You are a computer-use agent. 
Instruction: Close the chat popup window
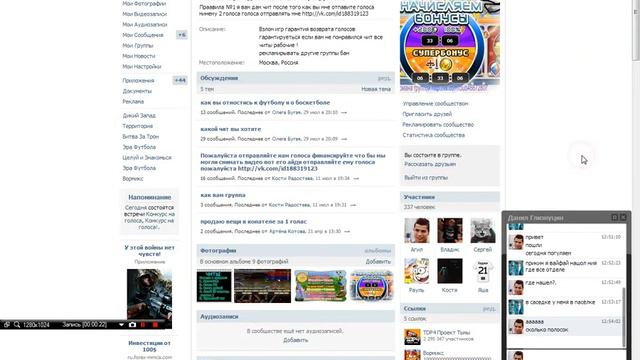tap(623, 218)
